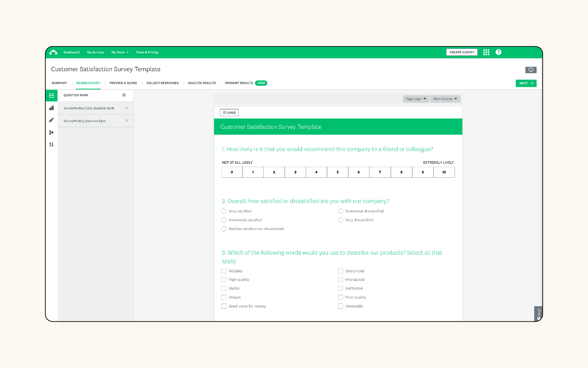Click the Customer Satisfaction Survey Template page title
The image size is (588, 368).
pyautogui.click(x=106, y=69)
